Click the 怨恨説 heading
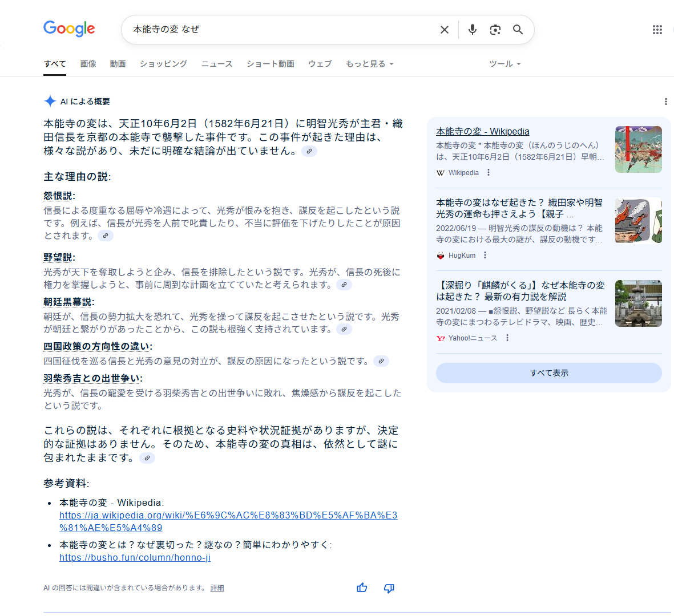The height and width of the screenshot is (616, 674). click(x=58, y=196)
